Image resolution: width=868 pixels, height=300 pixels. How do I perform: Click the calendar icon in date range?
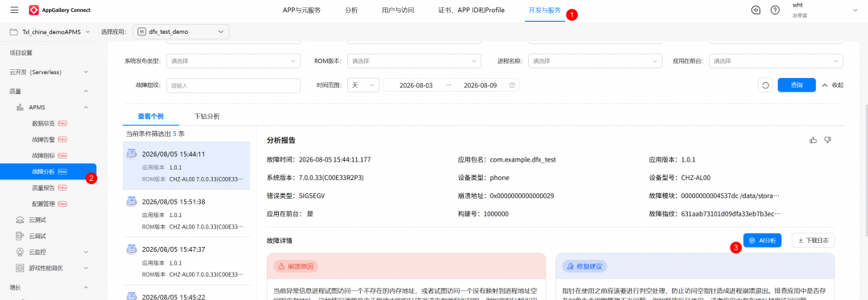click(x=512, y=85)
